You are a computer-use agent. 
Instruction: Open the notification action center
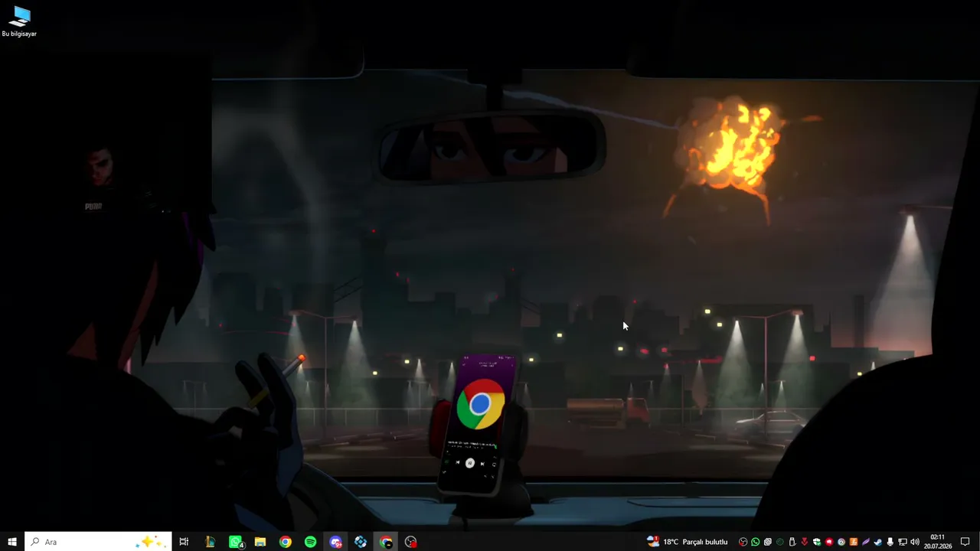(965, 542)
